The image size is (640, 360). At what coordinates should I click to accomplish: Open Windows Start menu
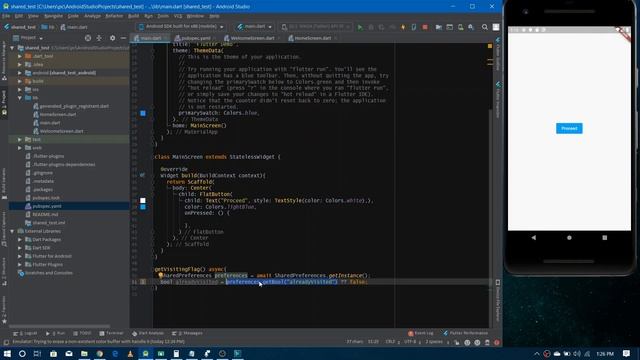[x=7, y=353]
